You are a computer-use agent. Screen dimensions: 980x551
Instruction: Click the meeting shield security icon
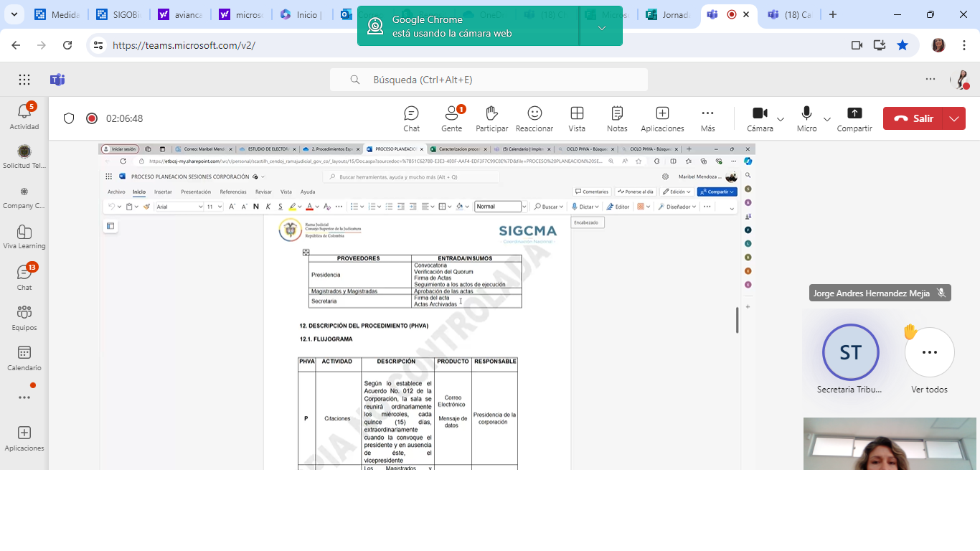click(x=69, y=118)
